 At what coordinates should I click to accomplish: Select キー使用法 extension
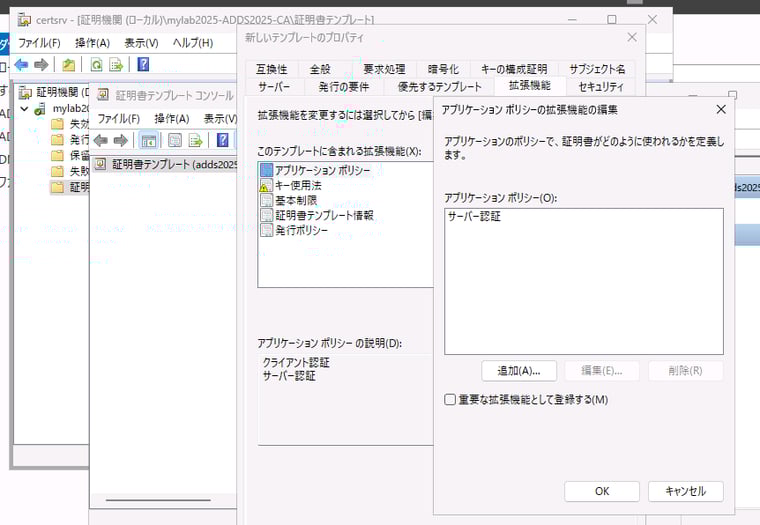(291, 185)
